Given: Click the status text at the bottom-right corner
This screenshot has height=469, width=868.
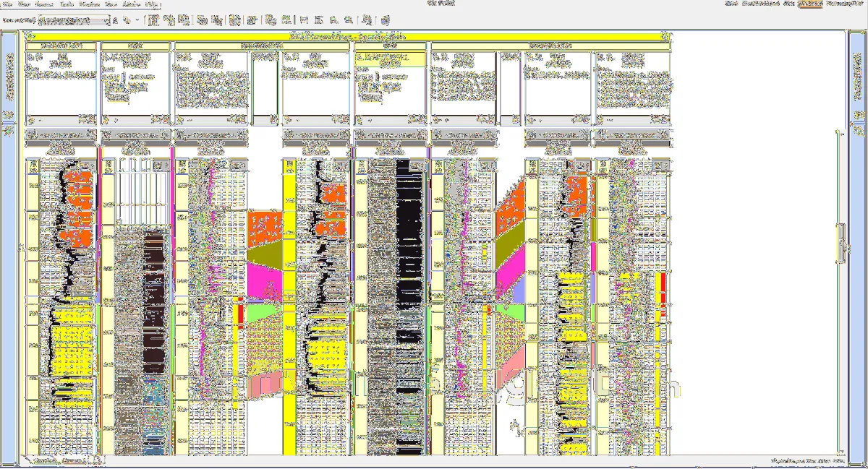Looking at the screenshot, I should click(x=809, y=460).
